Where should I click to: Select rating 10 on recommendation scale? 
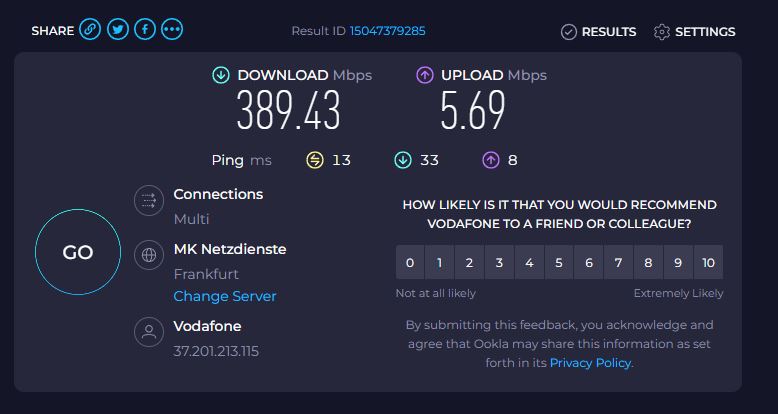[708, 263]
